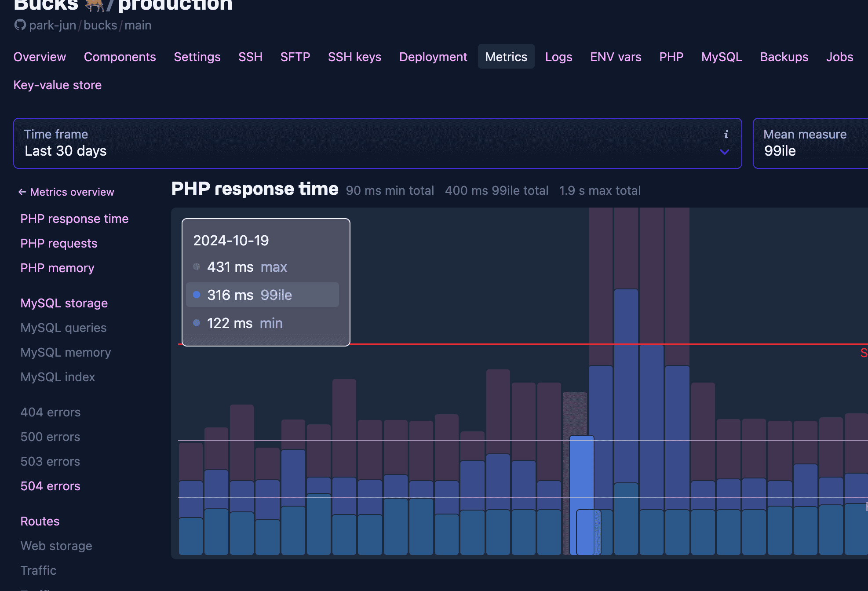The width and height of the screenshot is (868, 591).
Task: Open PHP response time in the sidebar
Action: tap(74, 219)
